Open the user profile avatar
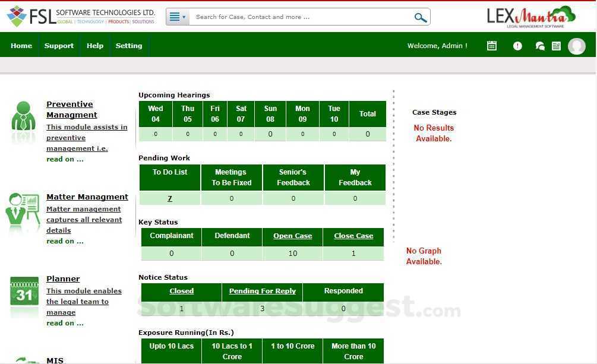Image resolution: width=597 pixels, height=364 pixels. (576, 46)
